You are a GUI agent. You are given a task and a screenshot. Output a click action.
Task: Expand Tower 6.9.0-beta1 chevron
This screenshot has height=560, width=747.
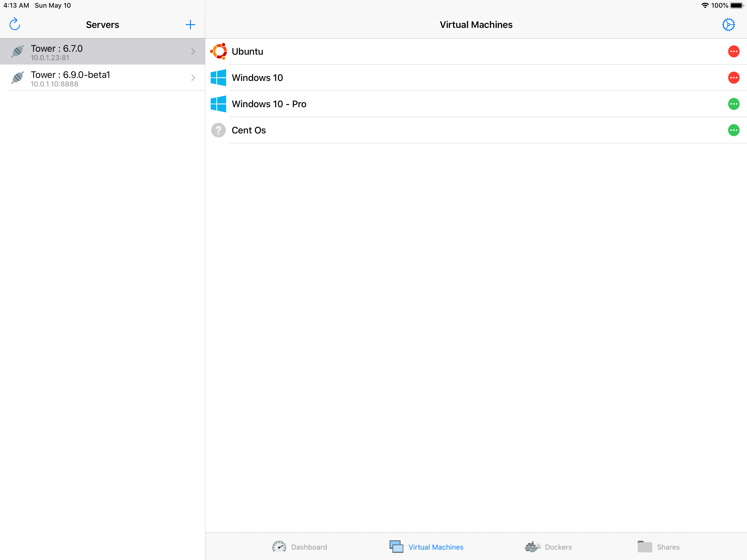tap(193, 78)
